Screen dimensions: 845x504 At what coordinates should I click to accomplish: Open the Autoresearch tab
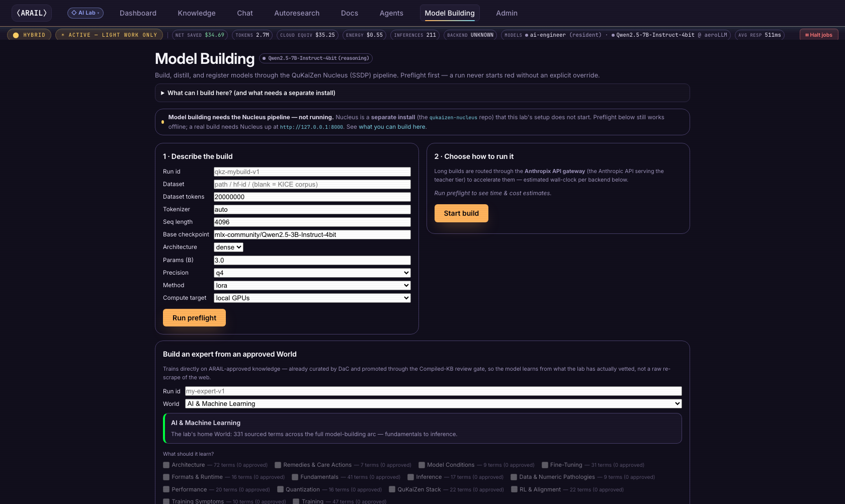(297, 13)
